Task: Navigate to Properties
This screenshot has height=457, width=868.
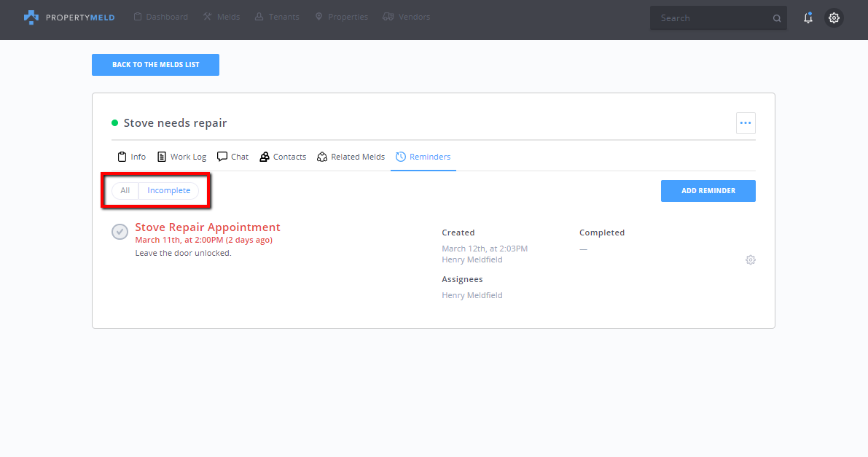Action: (x=341, y=17)
